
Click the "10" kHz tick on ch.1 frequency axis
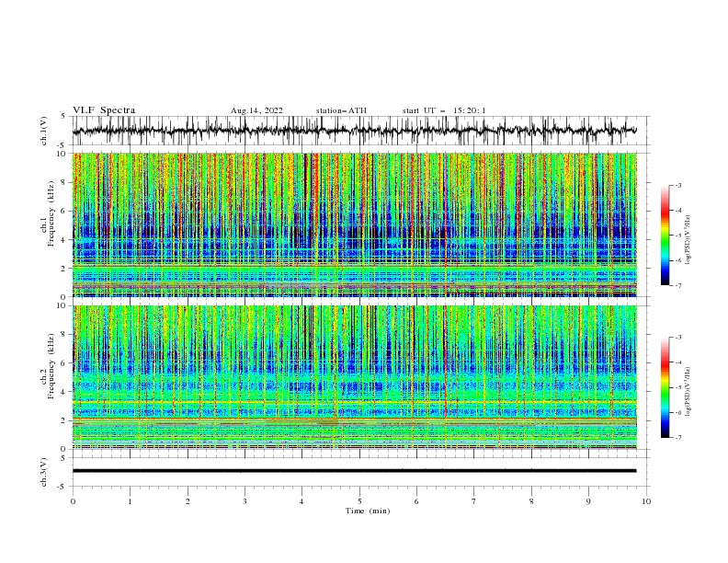point(63,154)
